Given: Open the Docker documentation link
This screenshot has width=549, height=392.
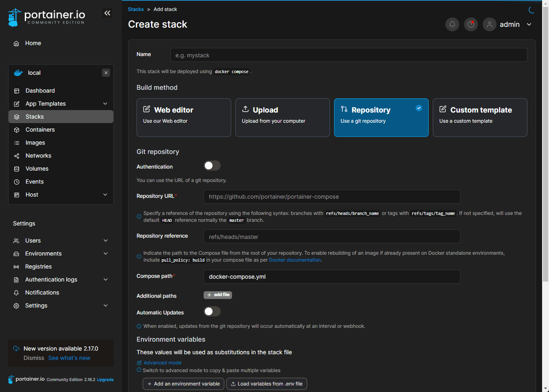Looking at the screenshot, I should click(295, 260).
